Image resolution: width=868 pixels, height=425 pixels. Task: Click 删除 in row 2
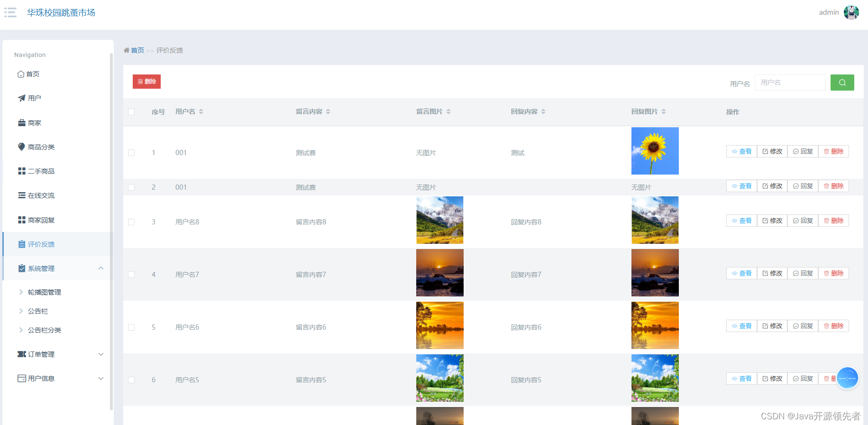coord(833,186)
